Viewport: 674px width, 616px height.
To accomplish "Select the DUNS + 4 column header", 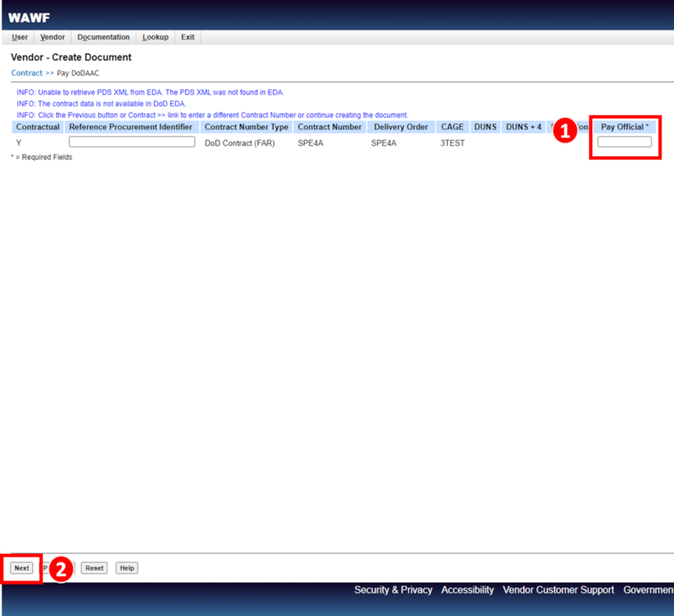I will coord(524,127).
